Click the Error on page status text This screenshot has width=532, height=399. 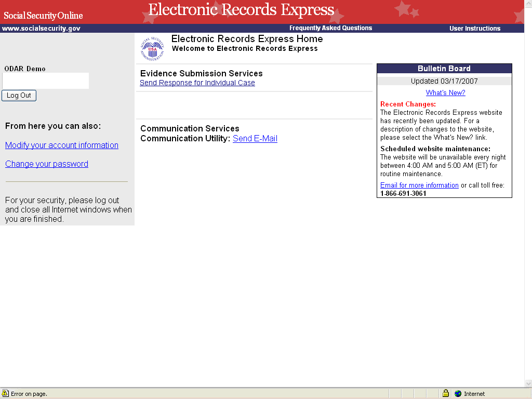tap(29, 394)
